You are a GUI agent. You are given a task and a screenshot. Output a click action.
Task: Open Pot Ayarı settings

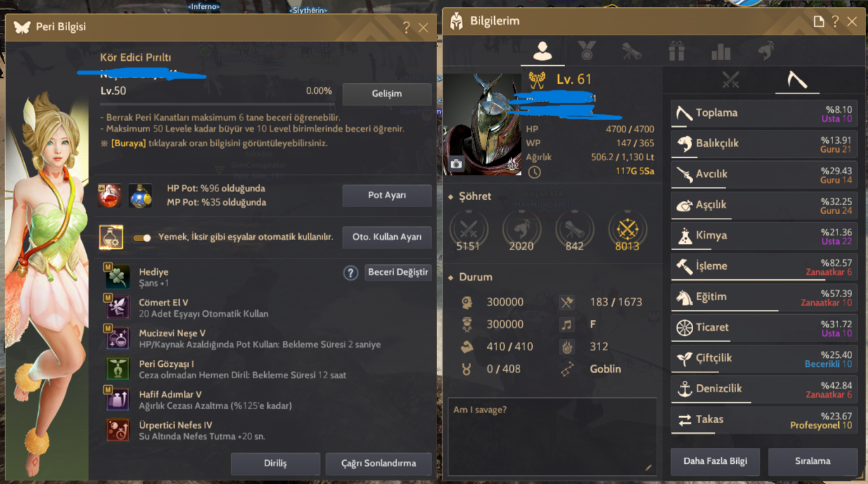pyautogui.click(x=387, y=195)
